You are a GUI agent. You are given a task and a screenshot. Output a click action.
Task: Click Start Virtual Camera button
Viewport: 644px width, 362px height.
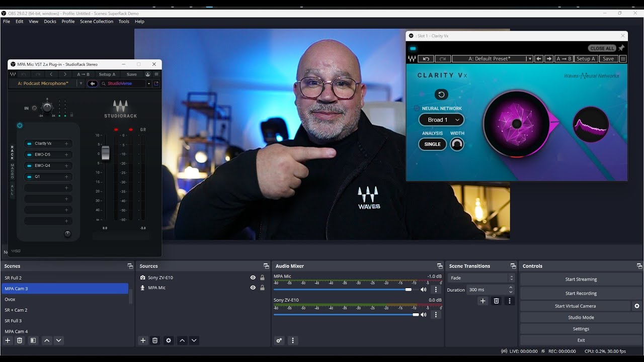[x=576, y=306]
